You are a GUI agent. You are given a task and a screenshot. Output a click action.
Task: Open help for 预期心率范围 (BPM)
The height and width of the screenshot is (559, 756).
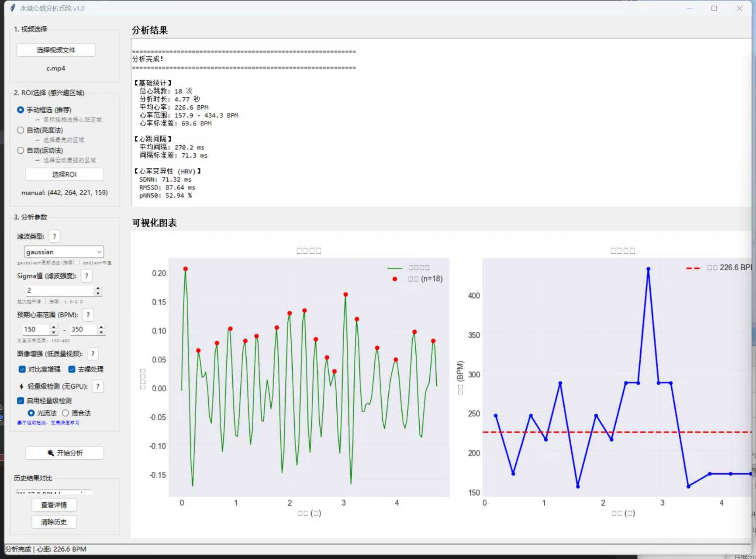coord(88,315)
